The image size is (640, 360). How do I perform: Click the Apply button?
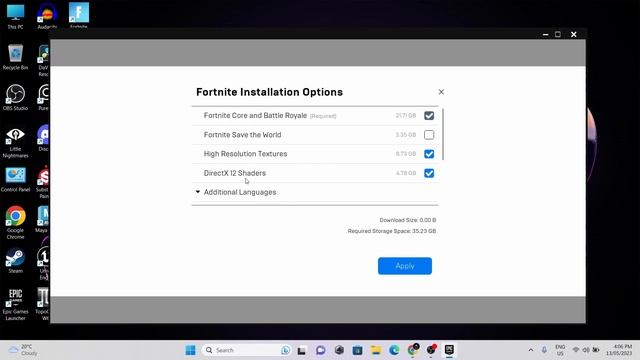tap(404, 266)
